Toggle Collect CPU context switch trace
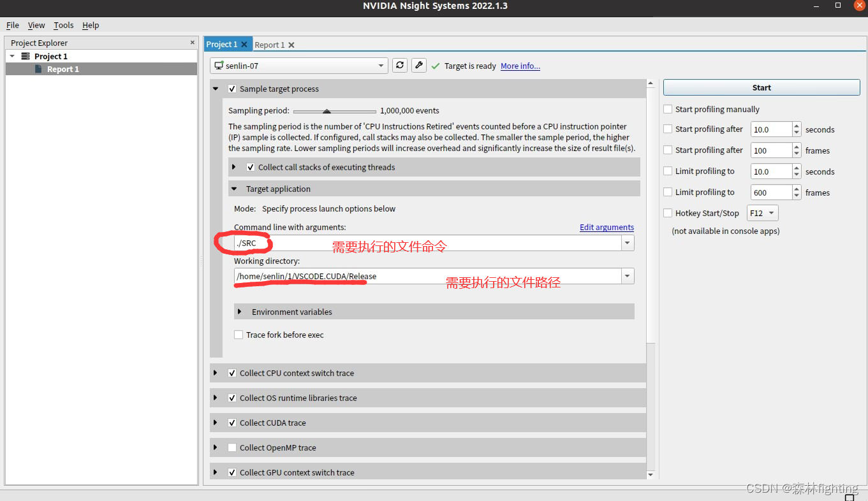This screenshot has width=868, height=501. pyautogui.click(x=232, y=374)
